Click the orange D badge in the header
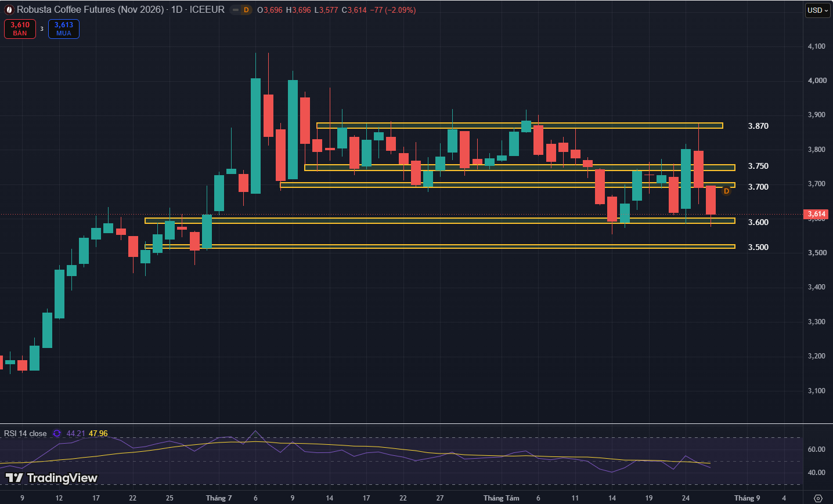Screen dimensions: 833x504 point(246,10)
